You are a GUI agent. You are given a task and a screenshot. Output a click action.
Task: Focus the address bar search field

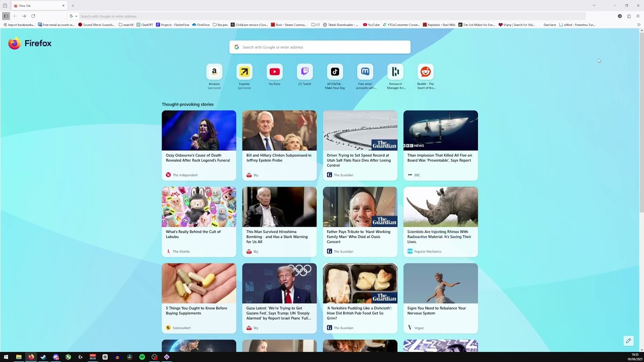tap(327, 16)
